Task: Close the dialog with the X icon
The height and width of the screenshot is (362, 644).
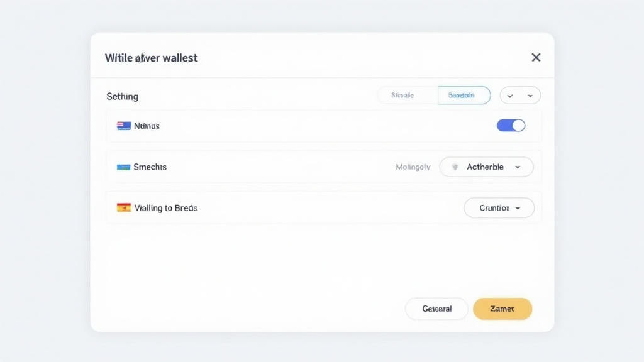Action: [x=536, y=57]
